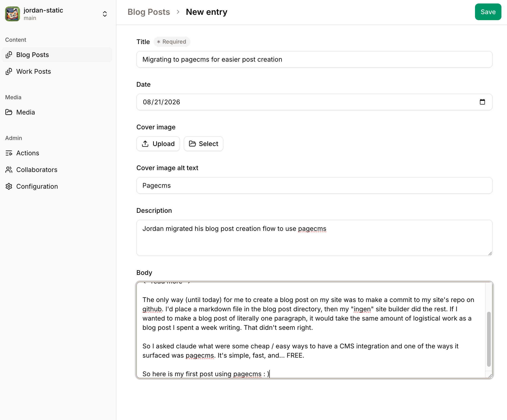This screenshot has height=420, width=507.
Task: Click the jordan-static cat avatar
Action: pos(12,14)
